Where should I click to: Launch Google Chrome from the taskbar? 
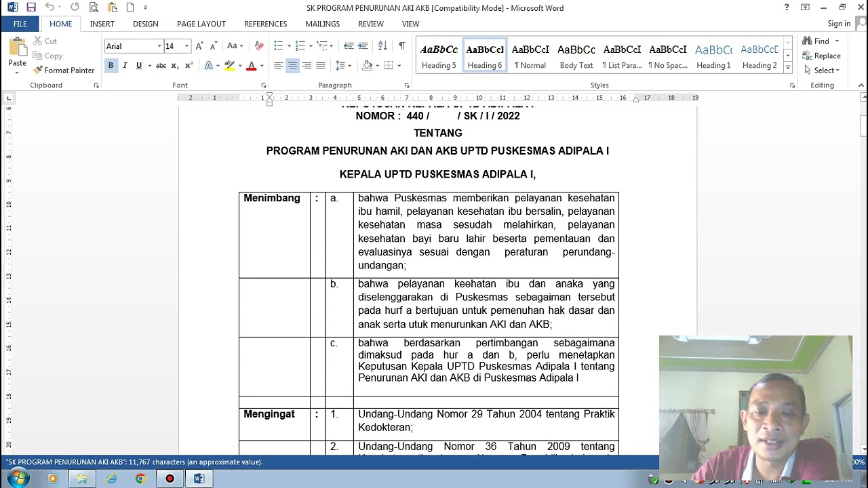coord(140,479)
